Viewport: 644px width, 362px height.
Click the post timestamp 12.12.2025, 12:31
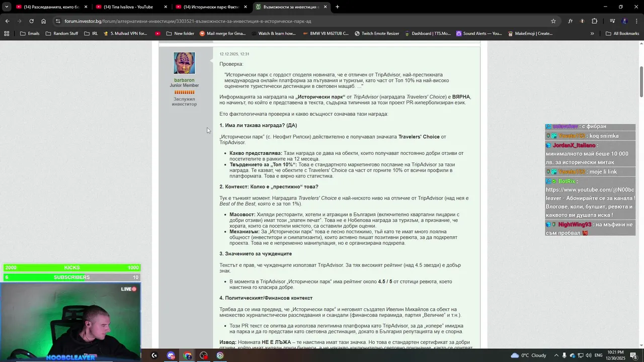234,54
